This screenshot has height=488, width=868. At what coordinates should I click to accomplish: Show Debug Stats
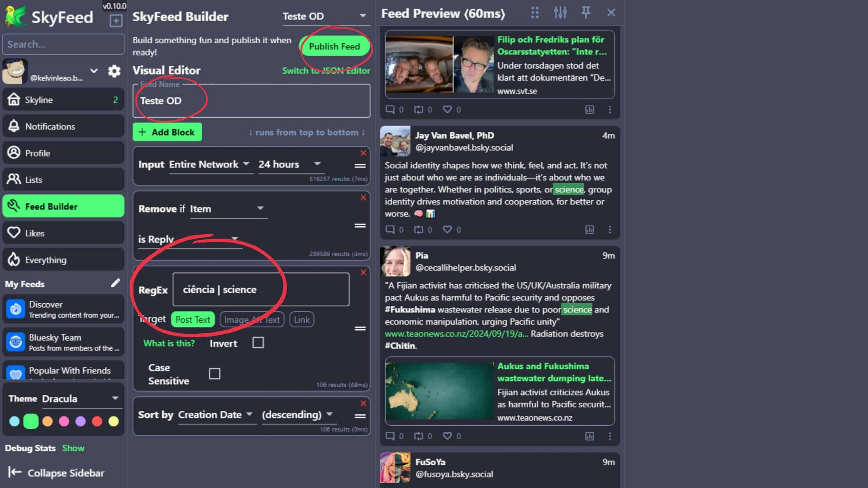click(x=73, y=448)
